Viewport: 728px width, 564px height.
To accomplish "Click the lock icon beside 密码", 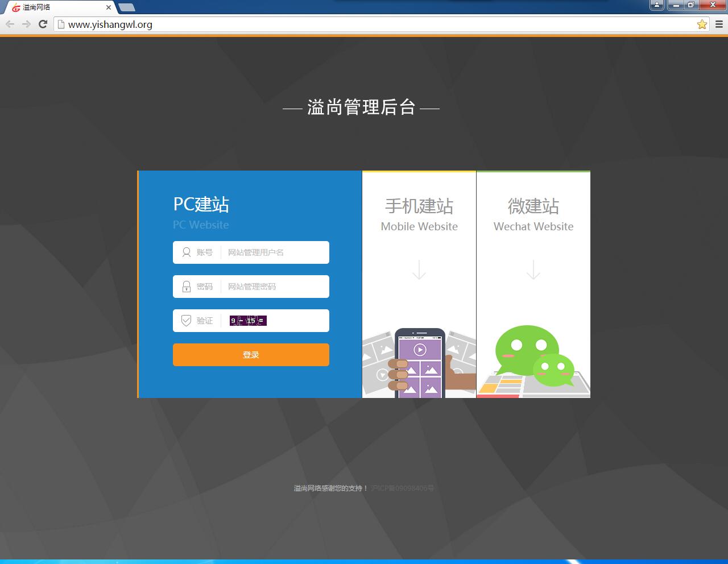I will pyautogui.click(x=186, y=287).
